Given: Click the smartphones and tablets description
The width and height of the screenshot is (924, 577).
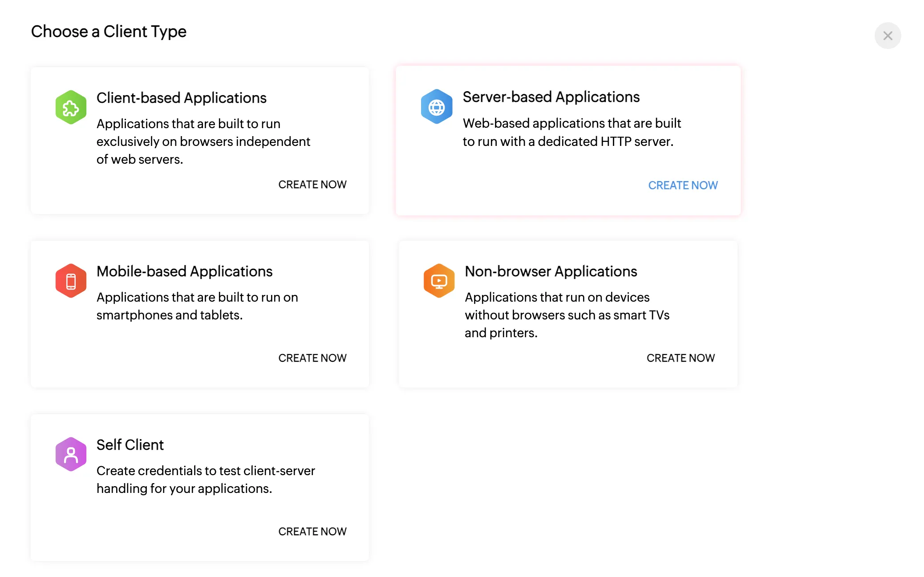Looking at the screenshot, I should point(197,306).
